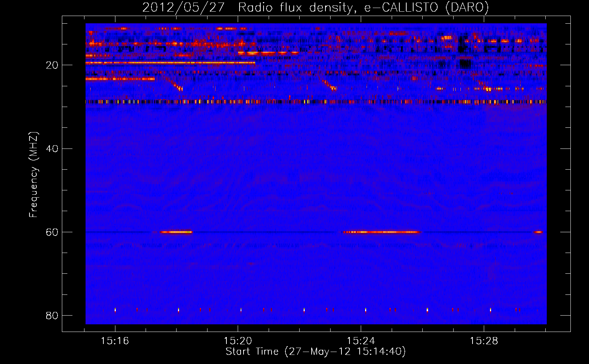
Task: Click the short 60 MHz emission streak near 15:18
Action: (x=176, y=232)
